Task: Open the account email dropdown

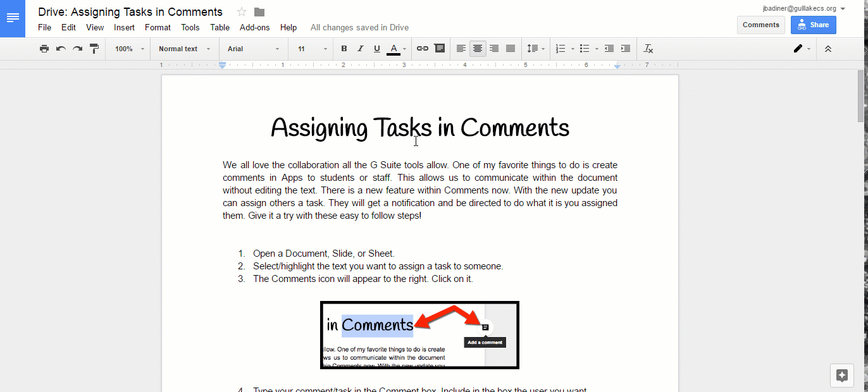Action: click(805, 9)
